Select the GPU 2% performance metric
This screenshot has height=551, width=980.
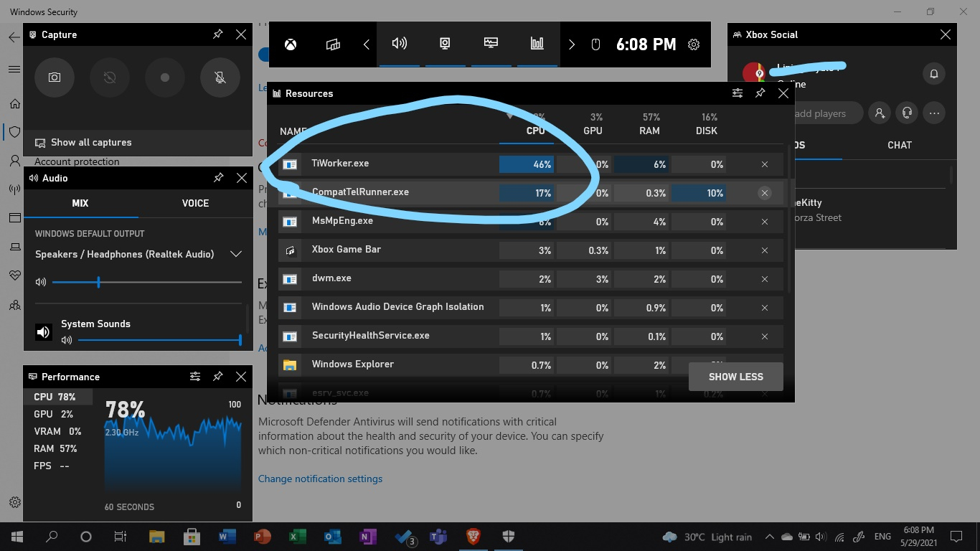click(x=58, y=414)
